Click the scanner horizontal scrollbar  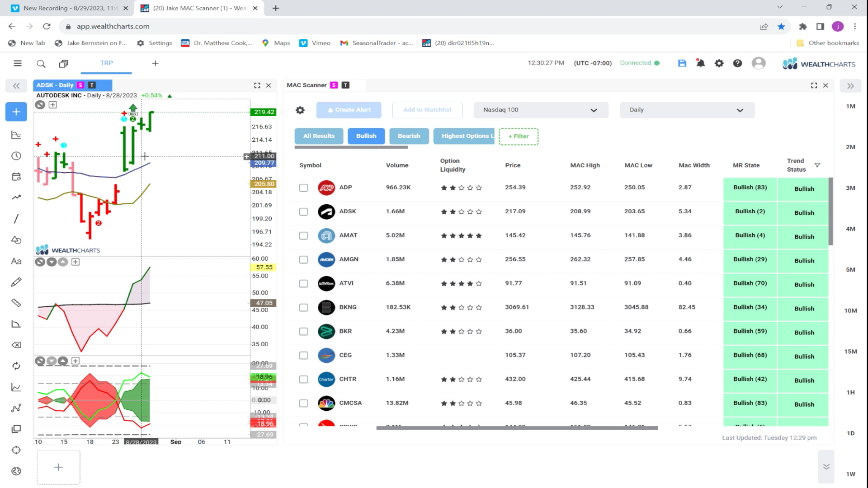click(x=517, y=428)
